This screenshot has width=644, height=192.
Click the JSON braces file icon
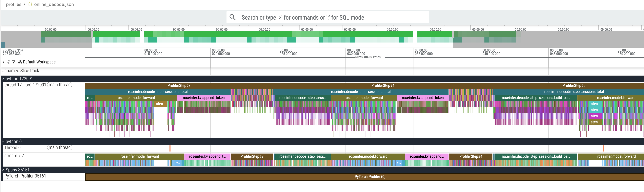[x=30, y=4]
